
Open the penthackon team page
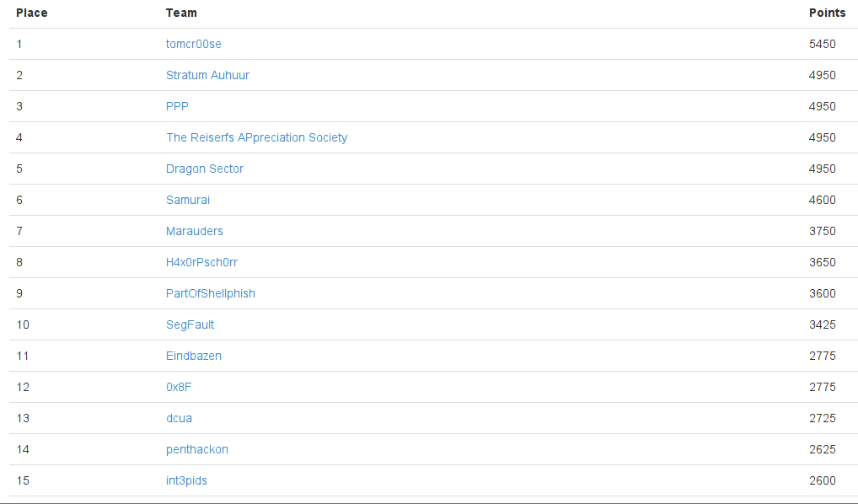197,449
